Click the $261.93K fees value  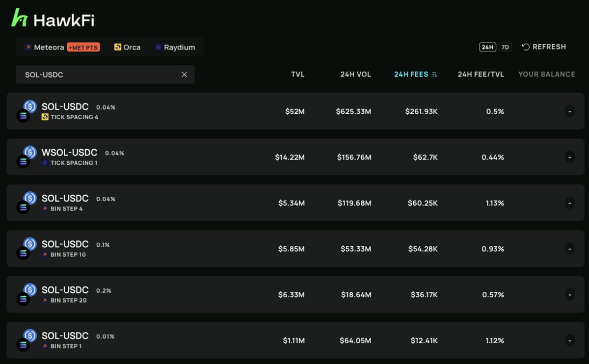coord(421,111)
